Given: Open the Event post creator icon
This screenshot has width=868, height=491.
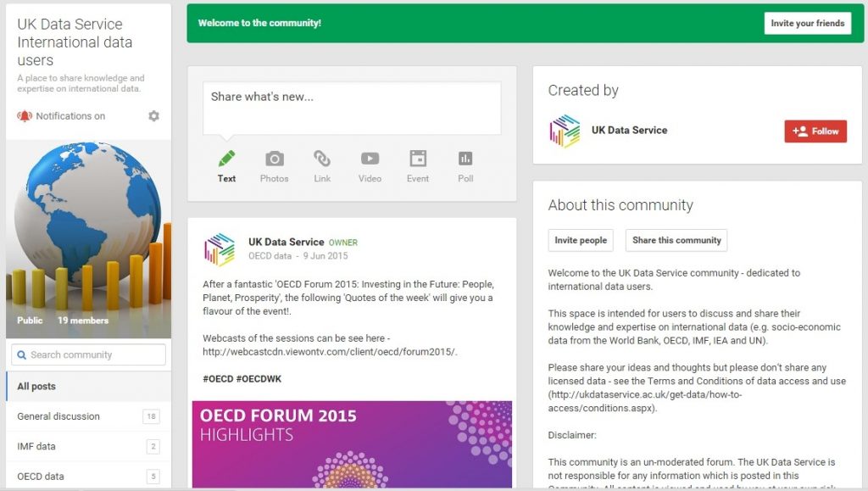Looking at the screenshot, I should pyautogui.click(x=417, y=165).
